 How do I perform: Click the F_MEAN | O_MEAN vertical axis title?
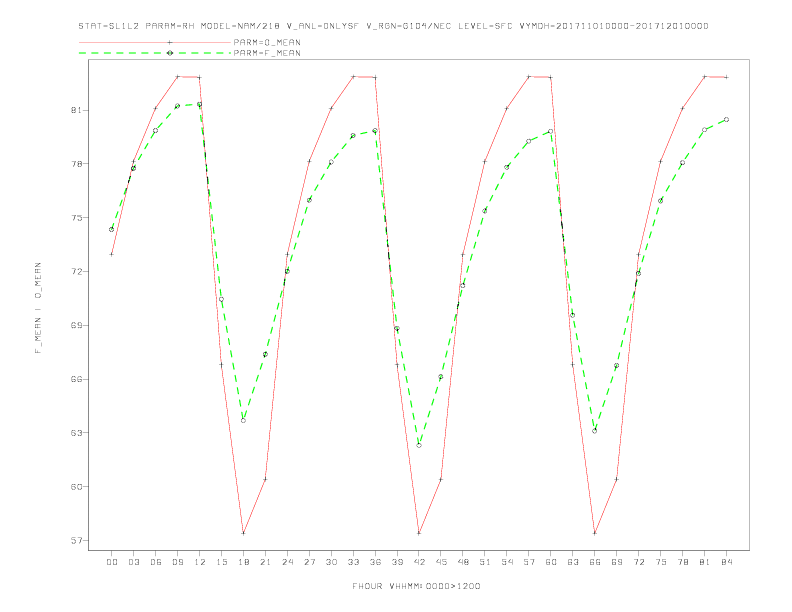(38, 308)
